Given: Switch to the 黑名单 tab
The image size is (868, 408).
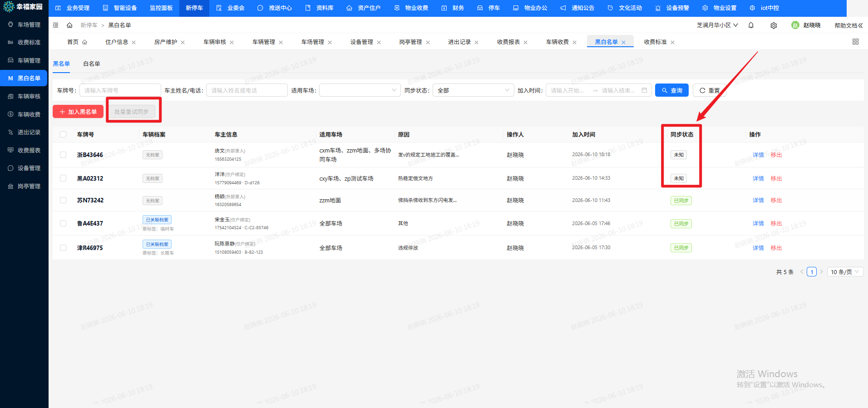Looking at the screenshot, I should pyautogui.click(x=61, y=64).
